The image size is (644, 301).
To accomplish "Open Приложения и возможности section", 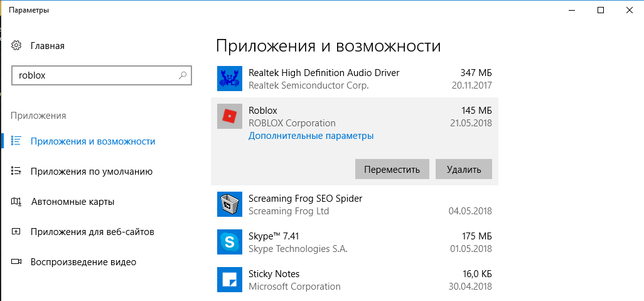I will click(93, 141).
